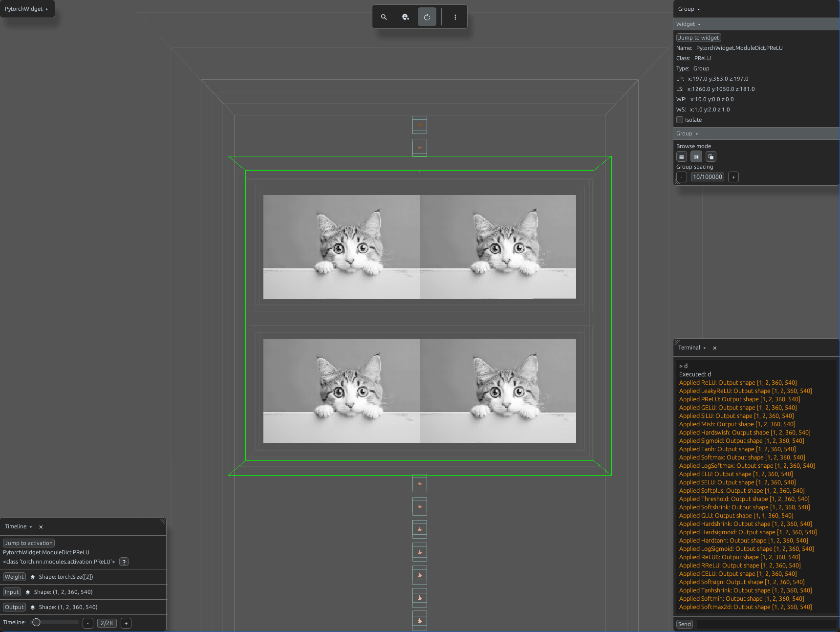This screenshot has height=632, width=840.
Task: Click the Timeline slider handle
Action: tap(36, 623)
